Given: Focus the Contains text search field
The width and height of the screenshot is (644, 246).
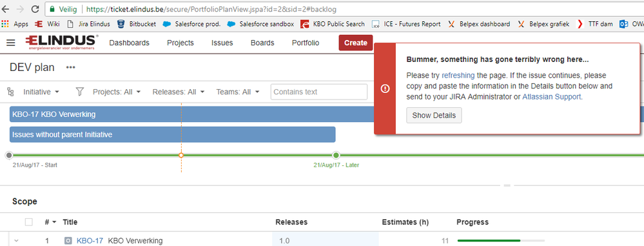Looking at the screenshot, I should pyautogui.click(x=319, y=92).
